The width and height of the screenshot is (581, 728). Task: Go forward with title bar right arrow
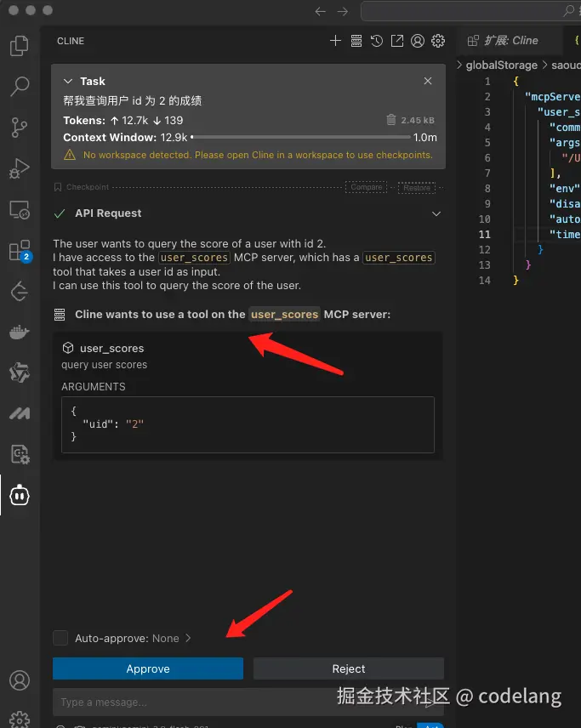pos(343,12)
